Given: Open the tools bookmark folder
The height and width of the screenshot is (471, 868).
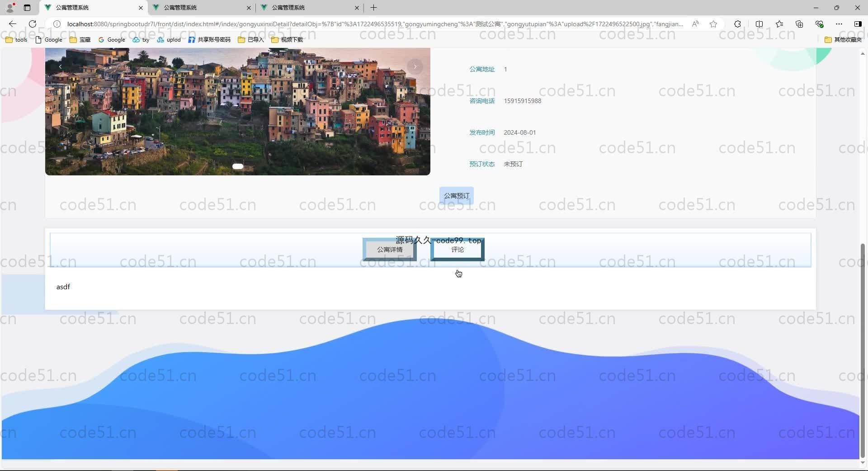Looking at the screenshot, I should click(x=16, y=40).
